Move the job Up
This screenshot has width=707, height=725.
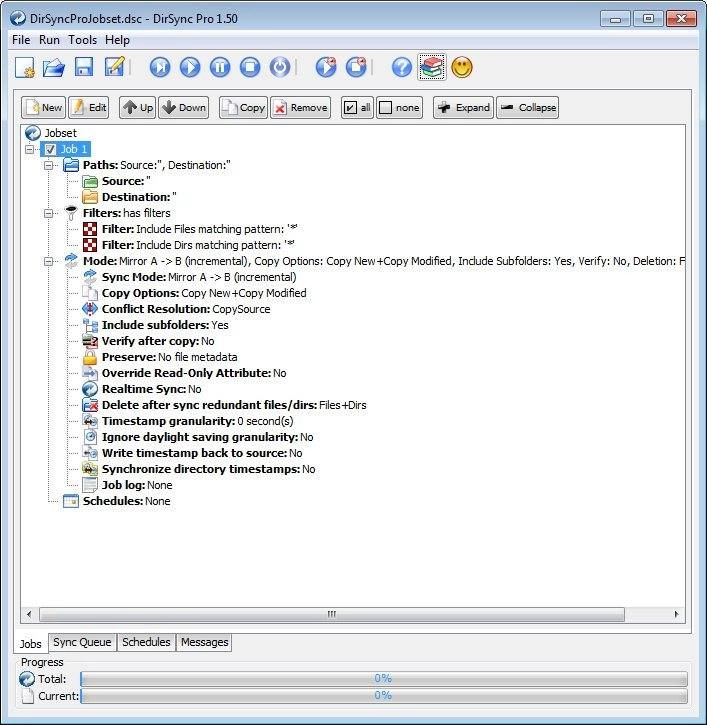click(137, 108)
